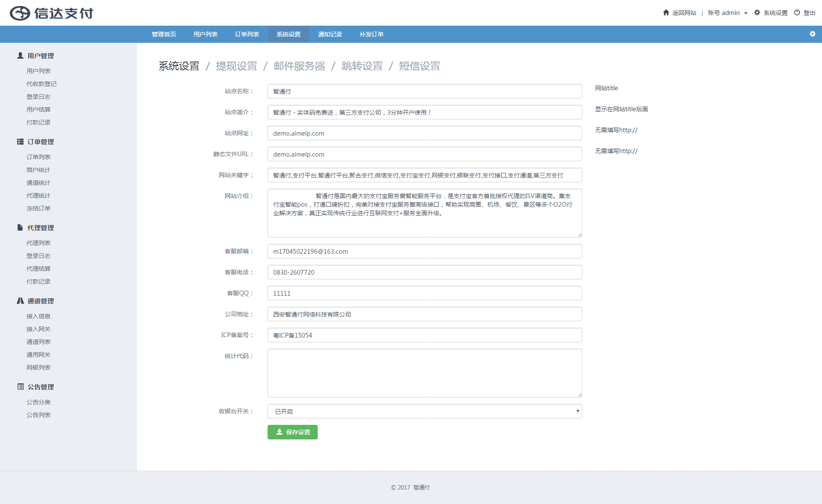Click into the 站点名称 input field
Screen dimensions: 822x504
pos(424,91)
